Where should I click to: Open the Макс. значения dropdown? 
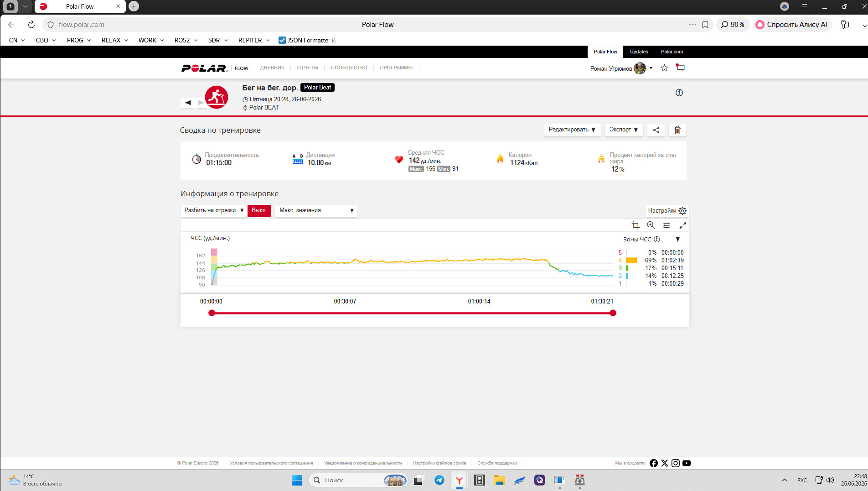[316, 210]
